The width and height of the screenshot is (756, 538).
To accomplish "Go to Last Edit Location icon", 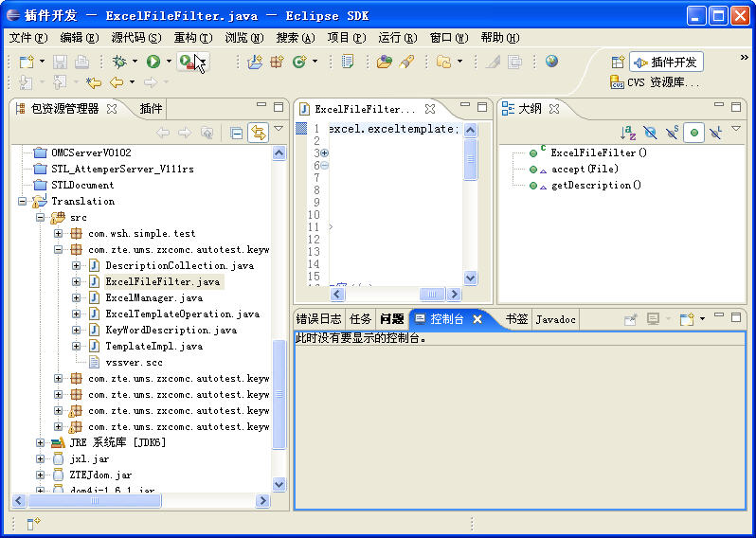I will [94, 83].
